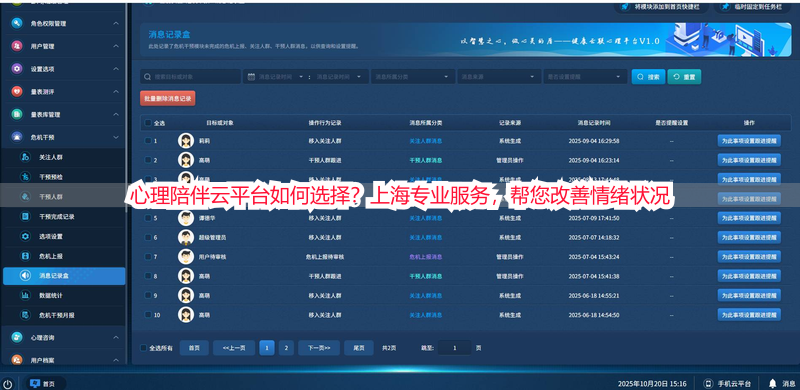Click the 数据统计 bar chart icon
Image resolution: width=800 pixels, height=390 pixels.
pos(25,295)
